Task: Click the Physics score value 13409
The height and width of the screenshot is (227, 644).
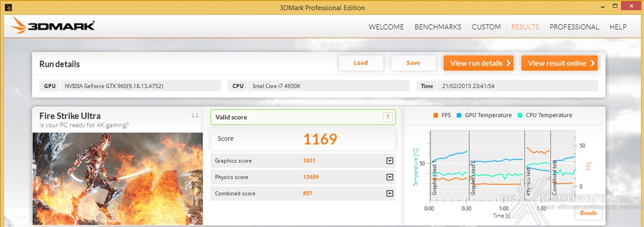Action: [x=311, y=177]
